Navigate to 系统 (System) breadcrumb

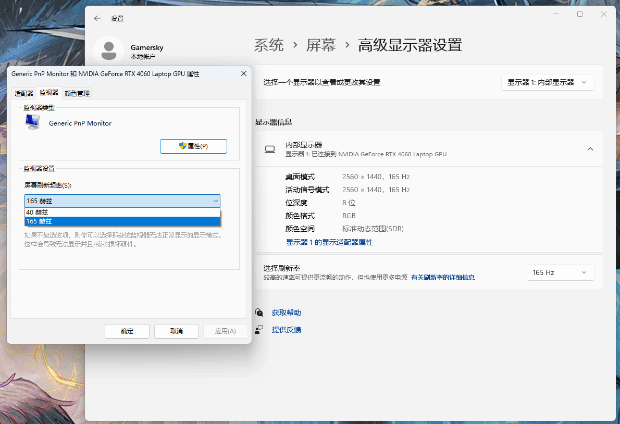point(268,45)
